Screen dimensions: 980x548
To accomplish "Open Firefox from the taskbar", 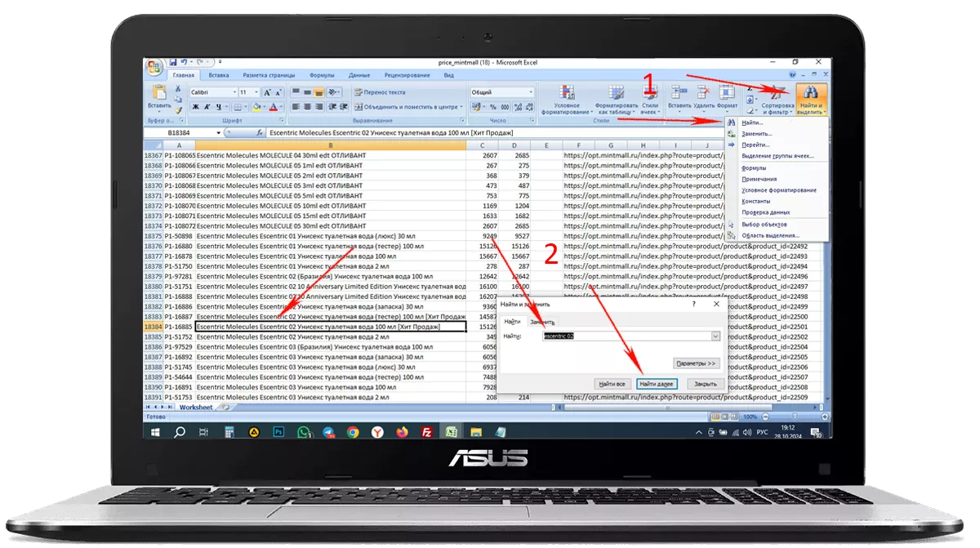I will [x=402, y=432].
